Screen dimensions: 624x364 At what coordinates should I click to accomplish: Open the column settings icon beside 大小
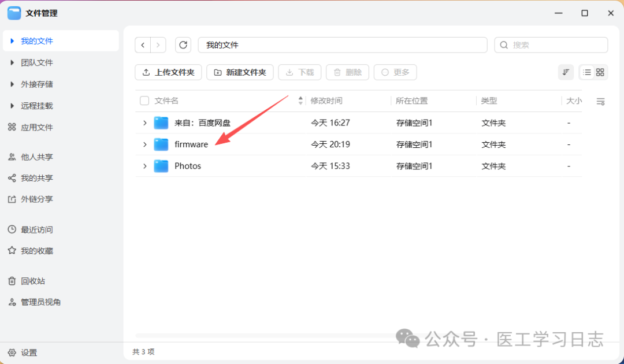(x=600, y=101)
